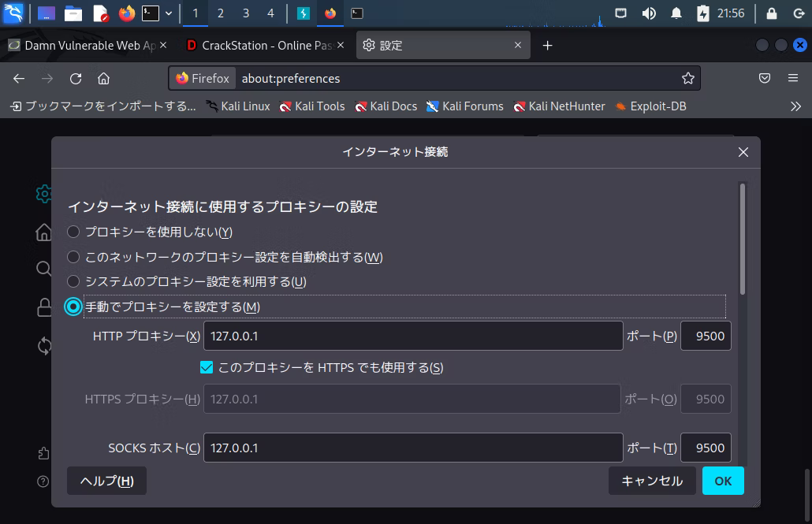Lock the screen with the padlock icon
The image size is (812, 524).
pyautogui.click(x=772, y=13)
